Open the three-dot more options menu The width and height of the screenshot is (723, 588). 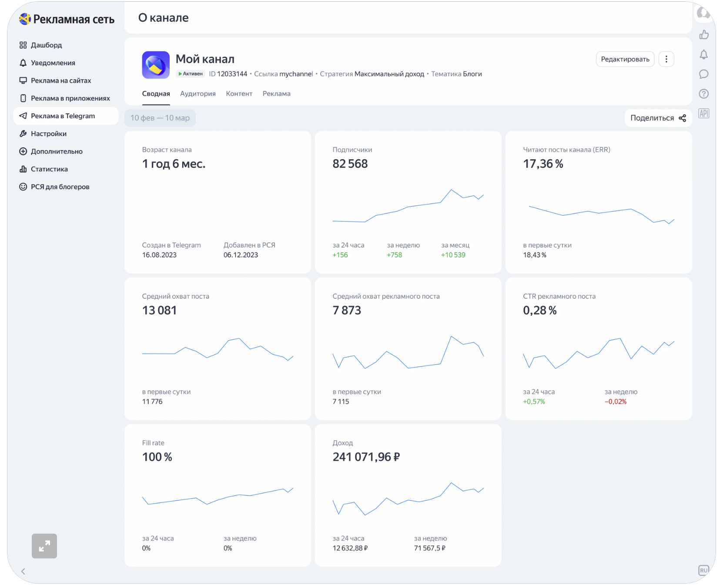coord(666,59)
